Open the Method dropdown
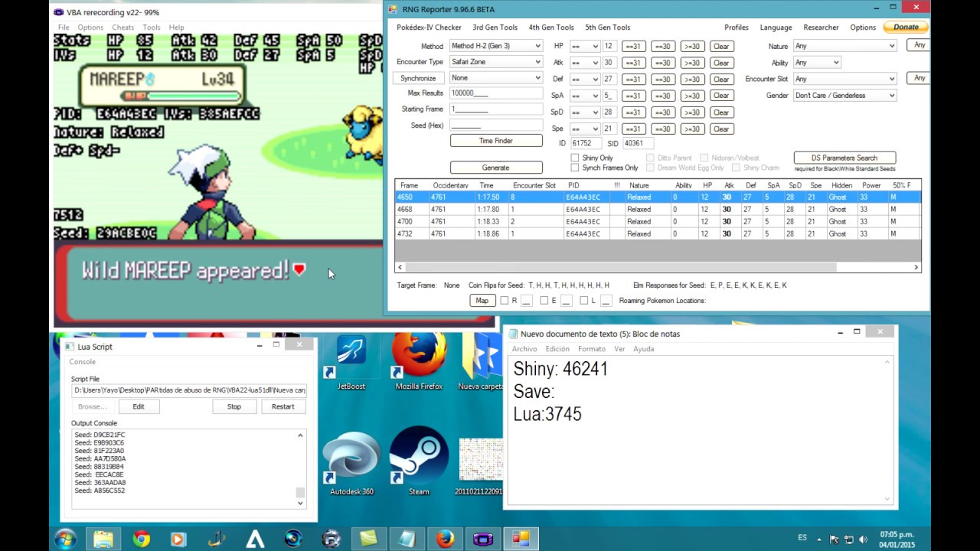Screen dimensions: 980x551 click(x=496, y=46)
